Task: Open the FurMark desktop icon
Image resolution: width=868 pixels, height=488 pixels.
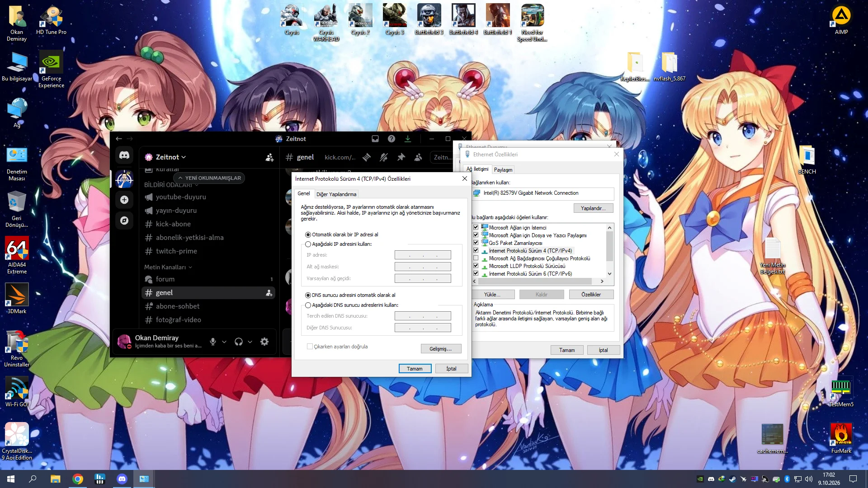Action: pos(841,438)
